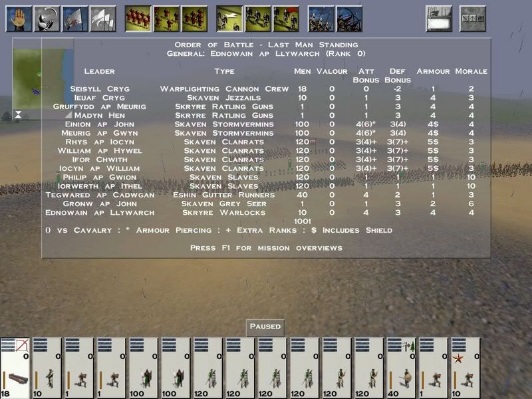Image resolution: width=532 pixels, height=399 pixels.
Task: Select the loose formation spread soldiers icon
Action: (x=166, y=19)
